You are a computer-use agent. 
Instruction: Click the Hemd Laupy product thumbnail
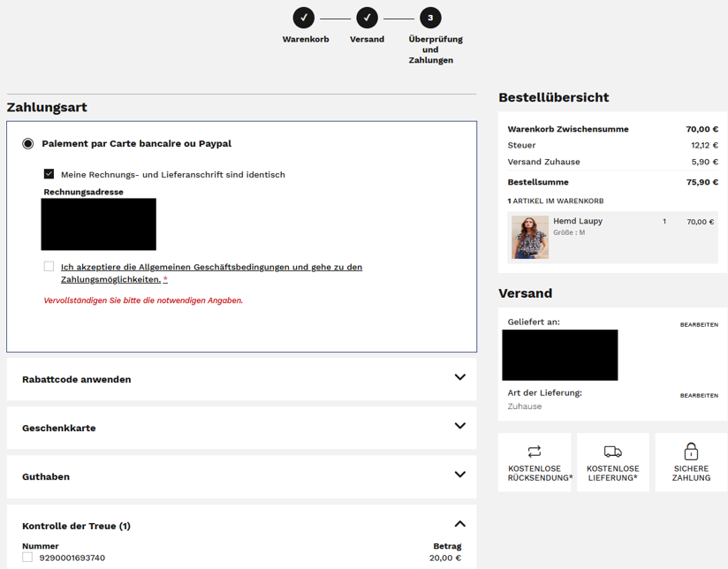coord(529,237)
